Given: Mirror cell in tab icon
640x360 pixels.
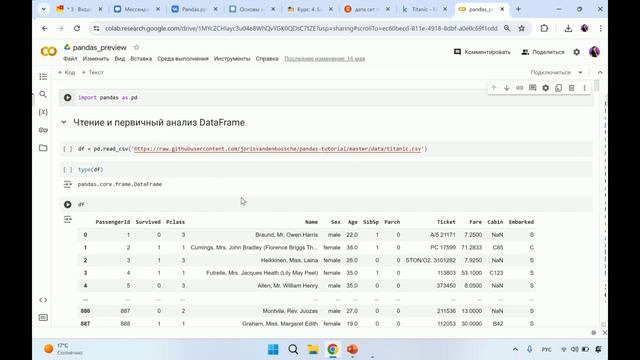Looking at the screenshot, I should [x=558, y=88].
